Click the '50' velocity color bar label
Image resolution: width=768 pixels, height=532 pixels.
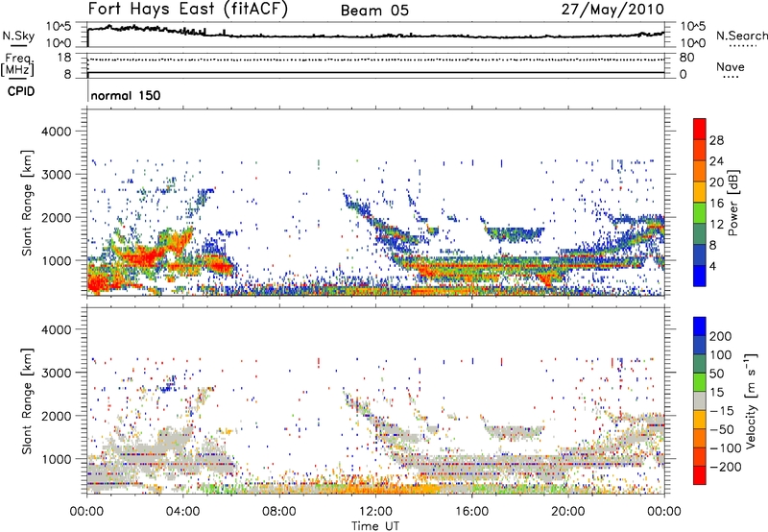(716, 374)
